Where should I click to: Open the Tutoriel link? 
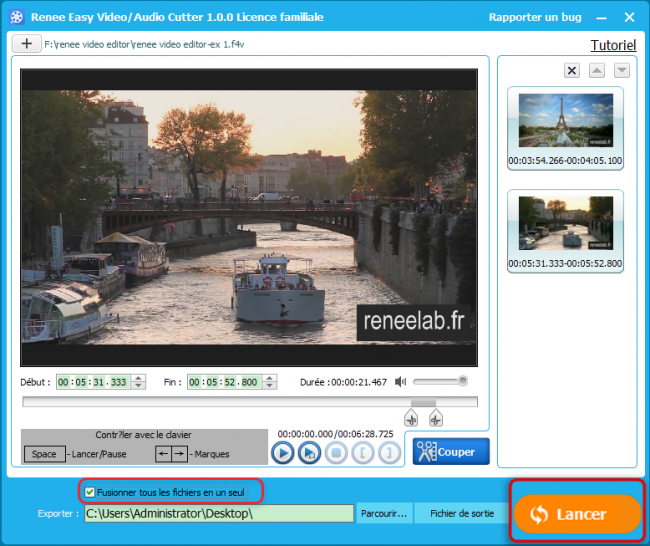[613, 45]
